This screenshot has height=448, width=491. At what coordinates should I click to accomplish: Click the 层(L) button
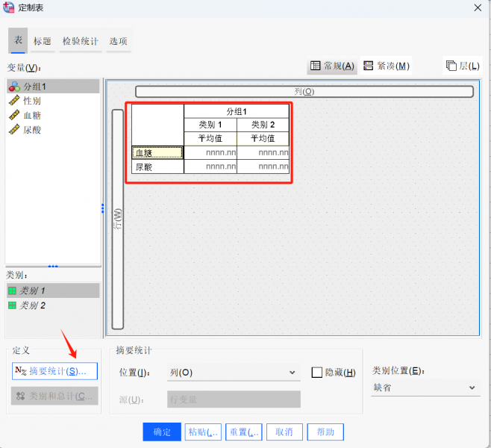(463, 66)
